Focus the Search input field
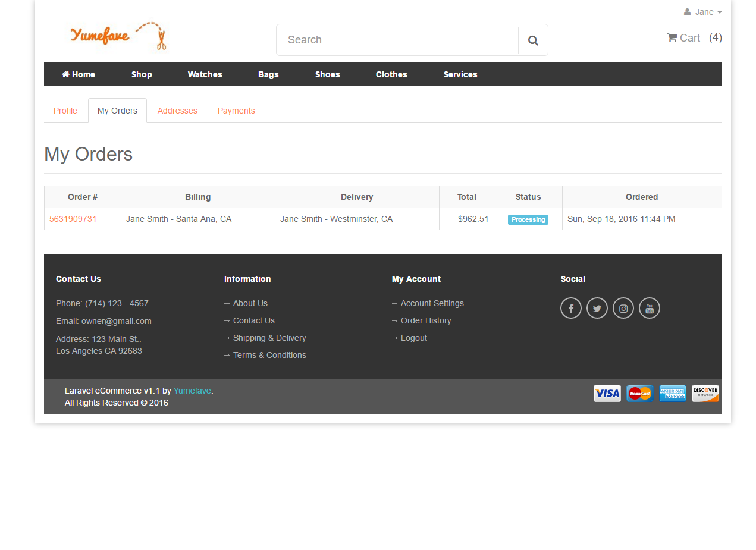 click(x=397, y=40)
